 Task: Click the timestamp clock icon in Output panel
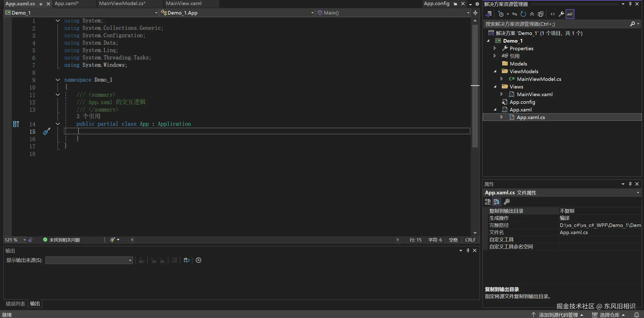coord(199,260)
